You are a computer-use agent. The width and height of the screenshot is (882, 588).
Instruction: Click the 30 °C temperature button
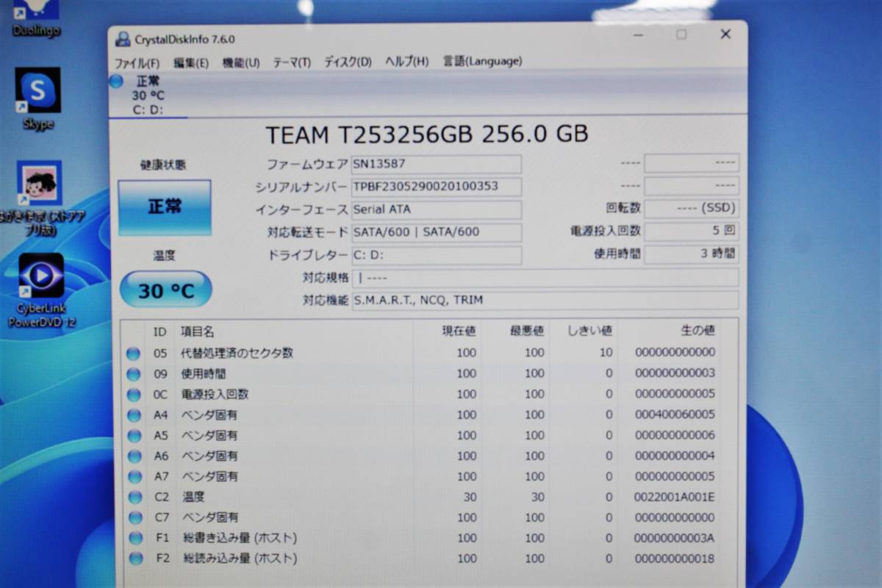(165, 290)
